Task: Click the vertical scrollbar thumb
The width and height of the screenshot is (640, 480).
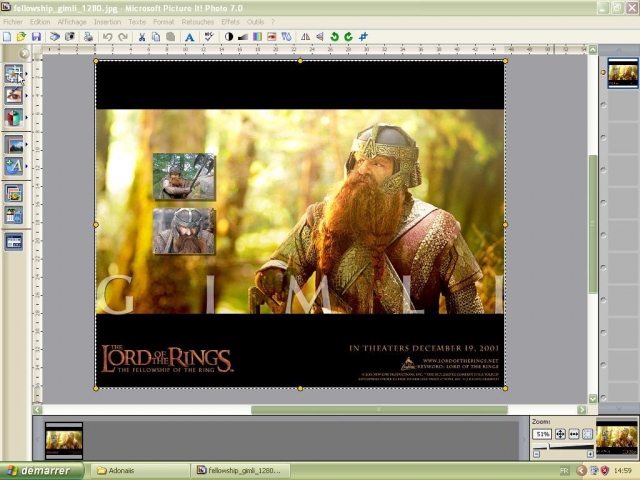Action: click(x=593, y=224)
